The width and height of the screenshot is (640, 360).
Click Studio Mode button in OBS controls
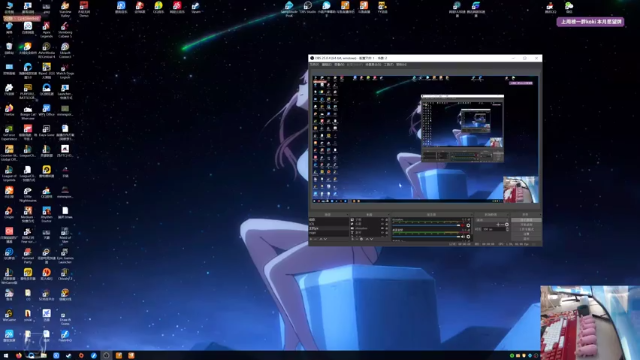[527, 229]
